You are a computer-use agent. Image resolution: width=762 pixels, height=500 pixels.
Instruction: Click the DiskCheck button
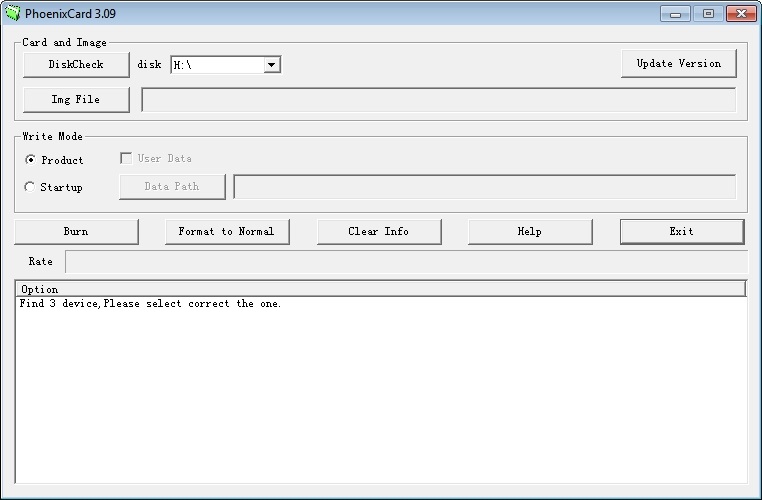click(x=76, y=65)
